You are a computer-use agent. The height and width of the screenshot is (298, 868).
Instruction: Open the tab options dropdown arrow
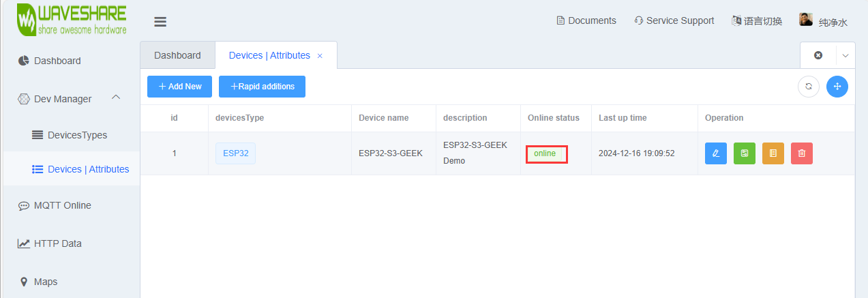(x=845, y=55)
